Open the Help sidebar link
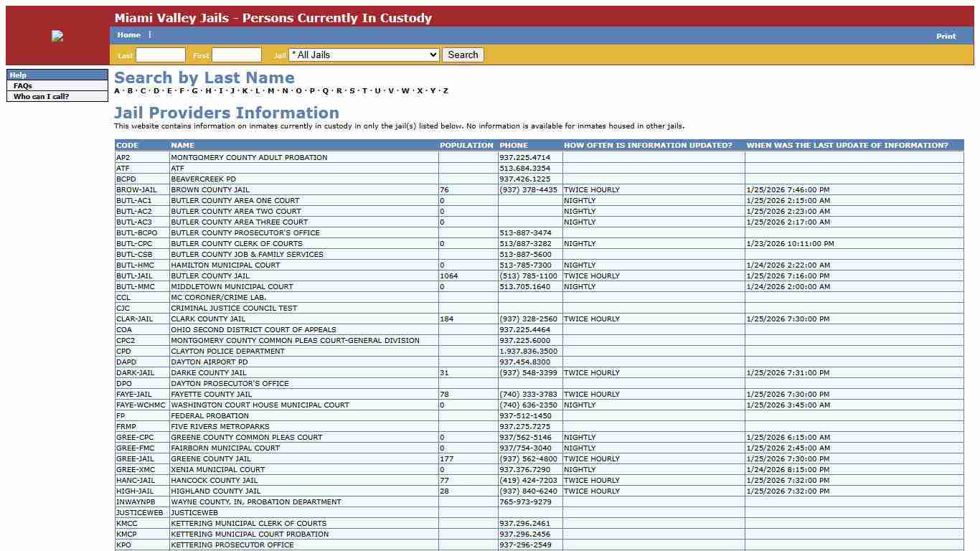Screen dimensions: 980x551 [x=18, y=75]
